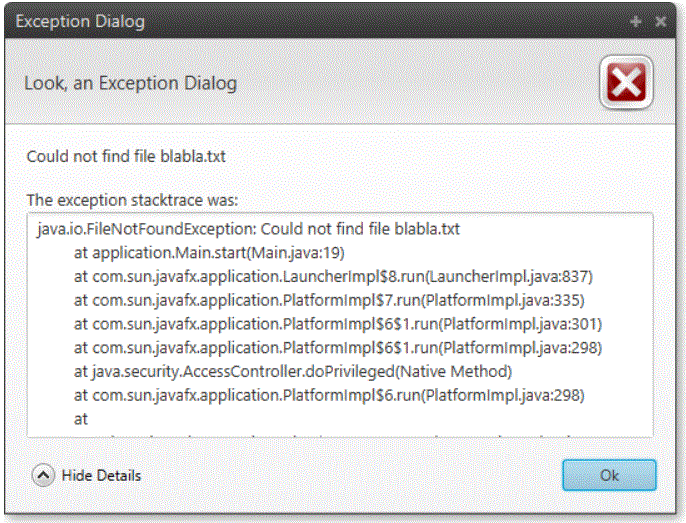Click the "Look, an Exception Dialog" header
This screenshot has height=523, width=686.
pos(130,82)
